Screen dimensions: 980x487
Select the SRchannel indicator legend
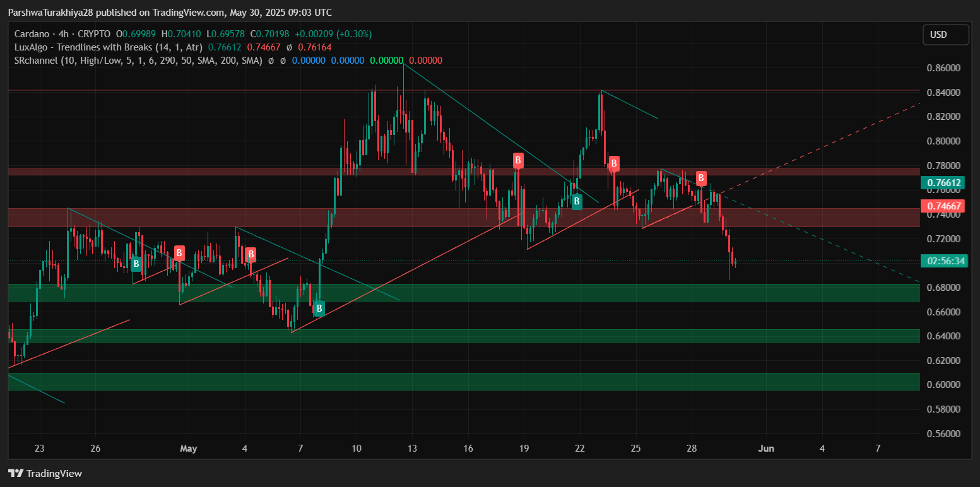(138, 61)
